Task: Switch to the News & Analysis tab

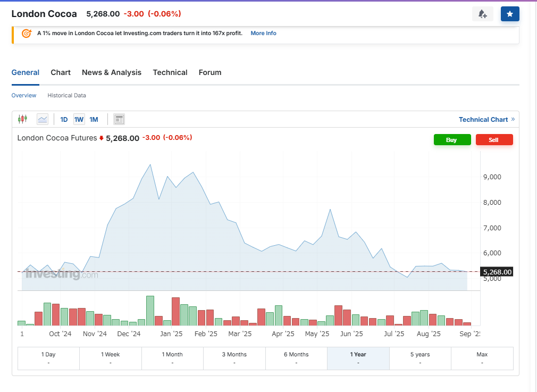Action: tap(112, 72)
